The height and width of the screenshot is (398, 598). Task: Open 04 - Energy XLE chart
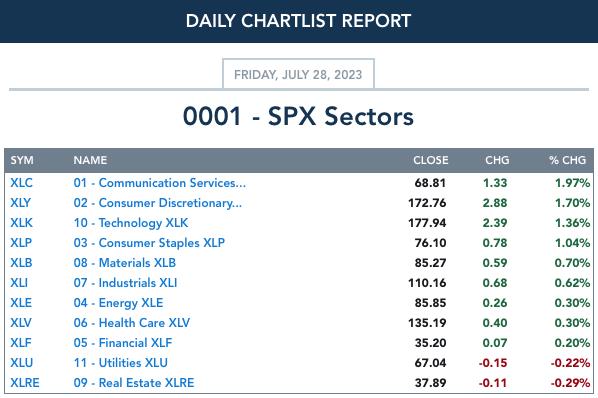point(118,303)
